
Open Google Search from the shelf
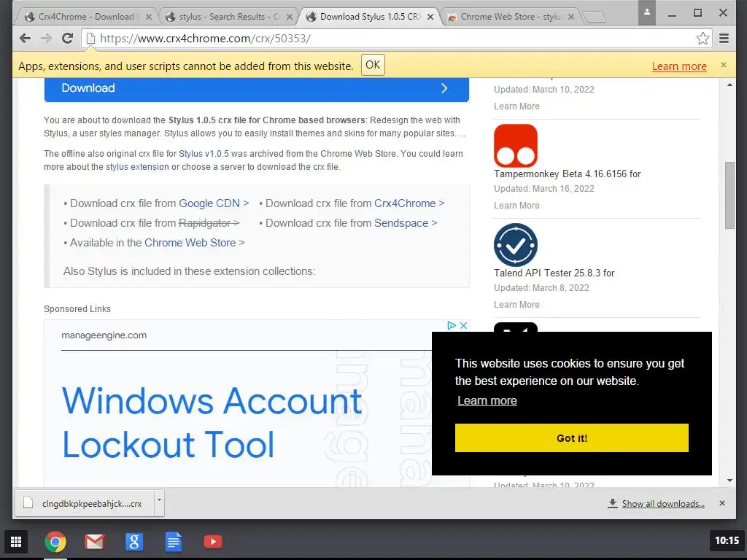click(134, 542)
